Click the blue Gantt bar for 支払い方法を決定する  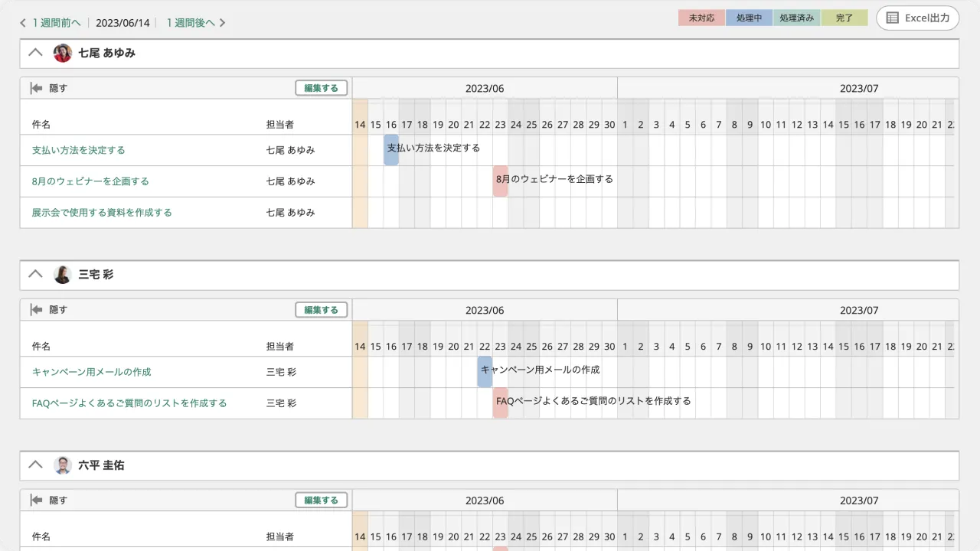pos(390,149)
